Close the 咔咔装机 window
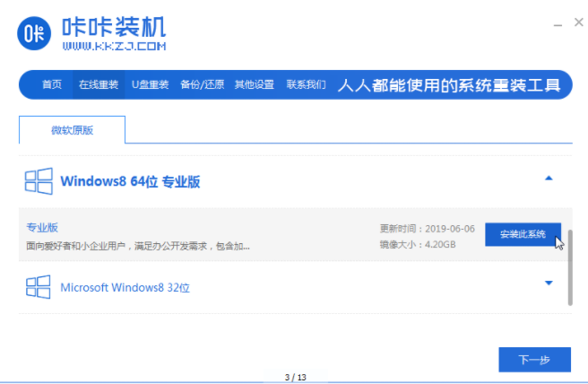Viewport: 588px width, 384px height. pyautogui.click(x=579, y=22)
